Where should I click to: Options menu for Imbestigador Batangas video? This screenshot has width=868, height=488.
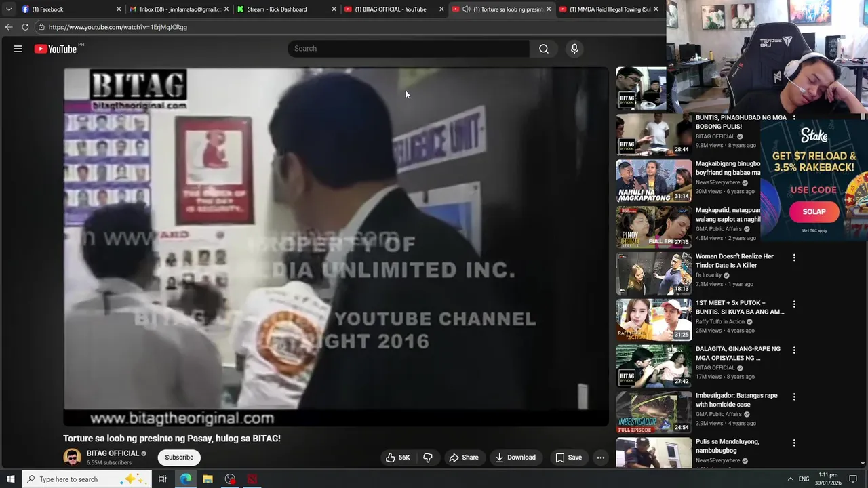[x=794, y=396]
